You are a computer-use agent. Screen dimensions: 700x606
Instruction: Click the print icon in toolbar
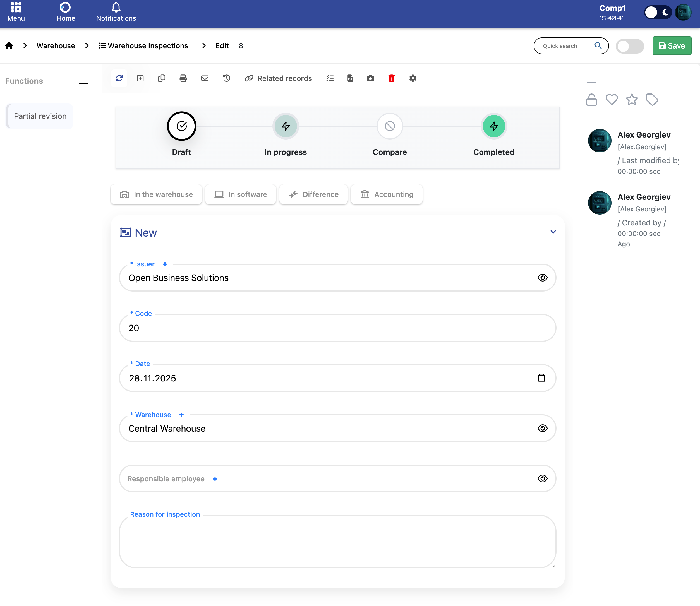click(x=183, y=78)
